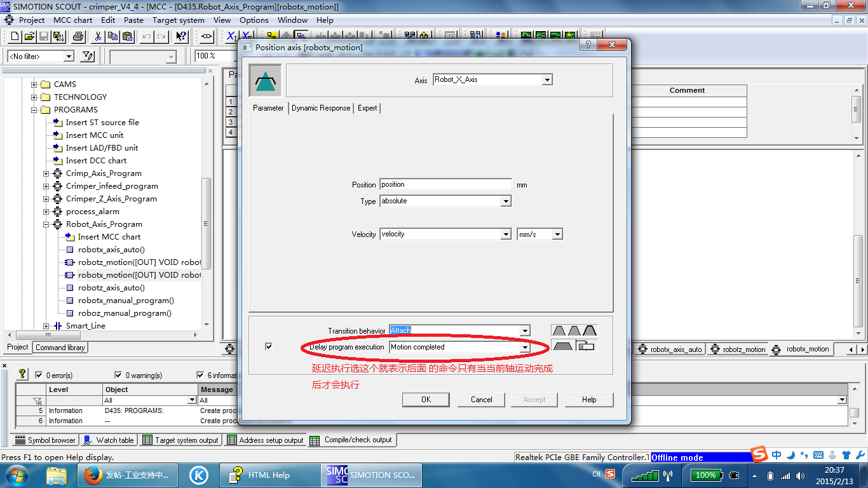Open the MCC chart menu
Image resolution: width=868 pixels, height=488 pixels.
tap(72, 20)
